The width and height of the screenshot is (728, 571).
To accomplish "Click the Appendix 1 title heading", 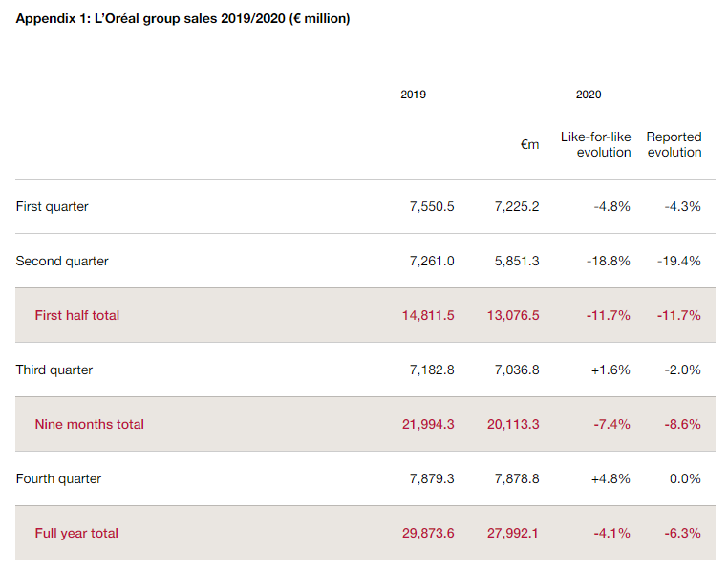I will 182,18.
